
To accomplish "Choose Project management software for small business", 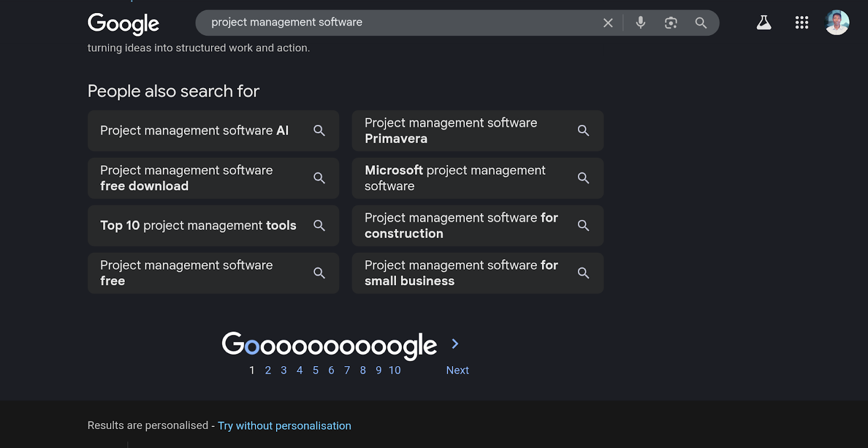I will pos(477,273).
